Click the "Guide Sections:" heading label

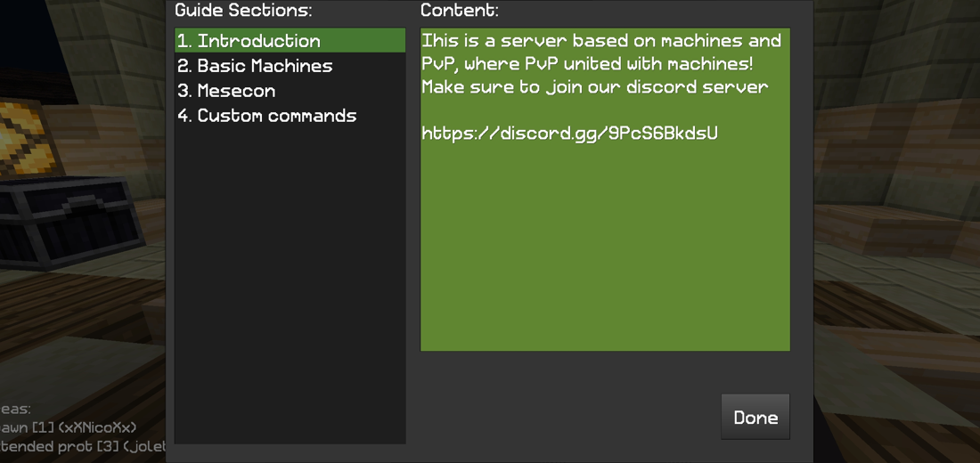243,11
